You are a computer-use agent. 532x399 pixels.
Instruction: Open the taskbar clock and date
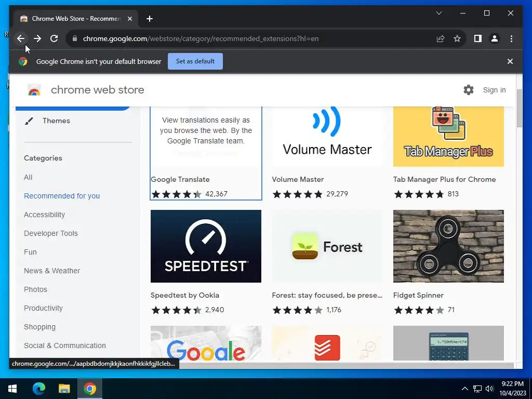coord(512,389)
